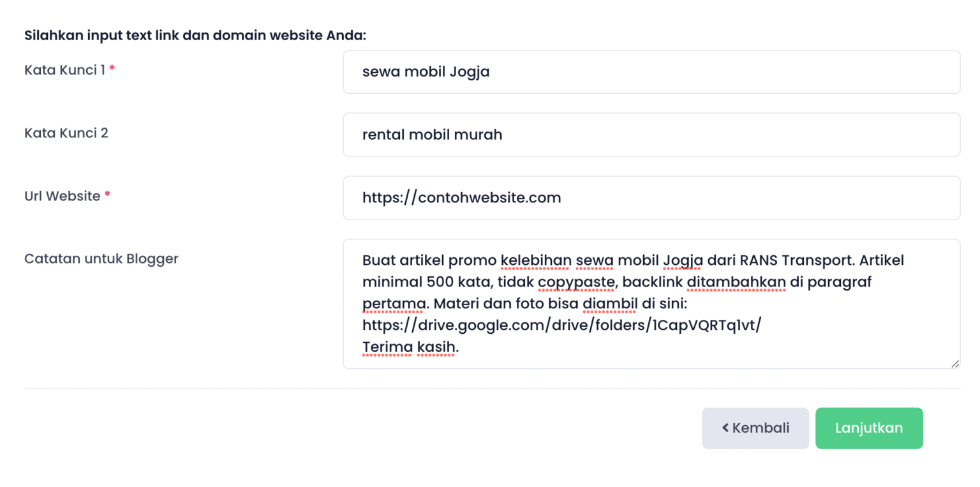Click the Kata Kunci 2 label
The image size is (980, 487).
coord(66,133)
